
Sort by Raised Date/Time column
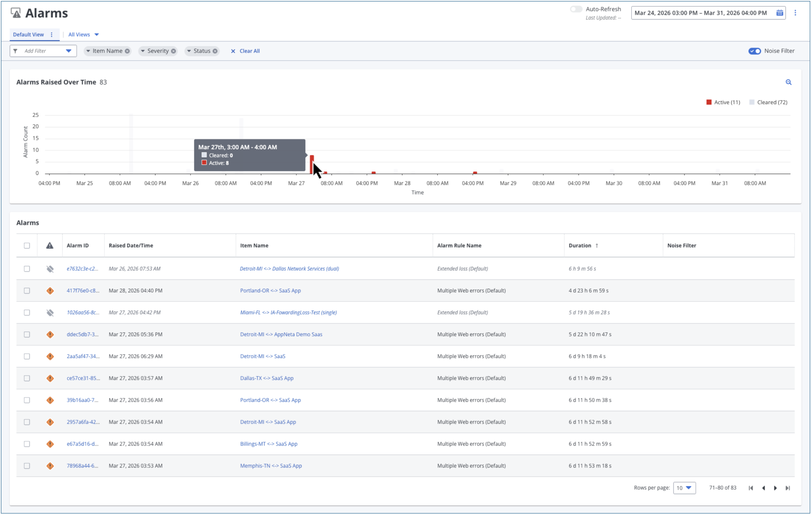click(x=131, y=246)
